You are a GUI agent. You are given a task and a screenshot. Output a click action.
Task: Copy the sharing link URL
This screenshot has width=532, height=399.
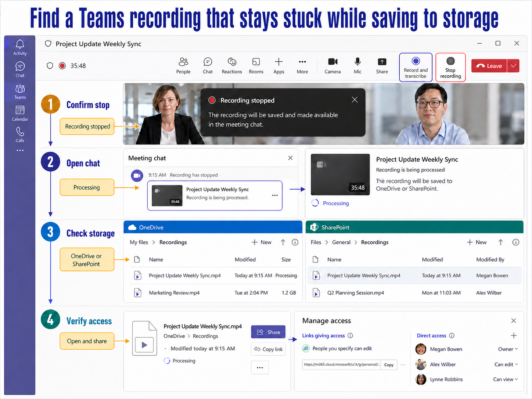tap(389, 364)
